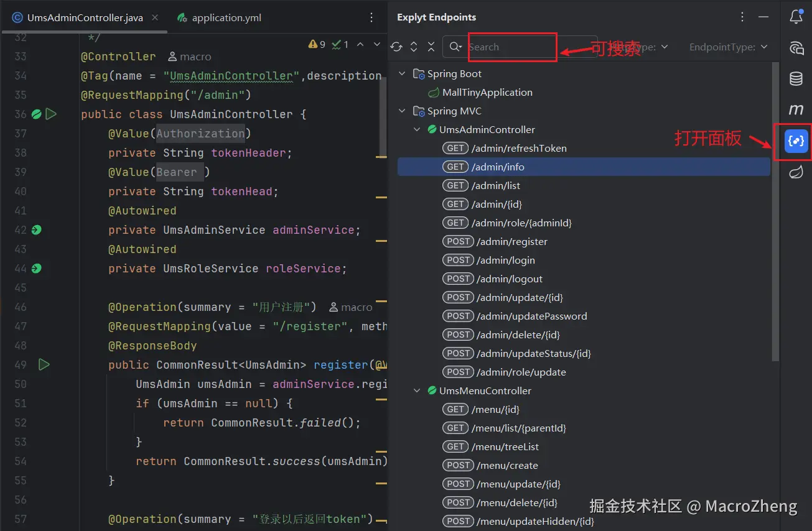Open the Spring leaf tool window icon
Screen dimensions: 812x531
tap(796, 172)
